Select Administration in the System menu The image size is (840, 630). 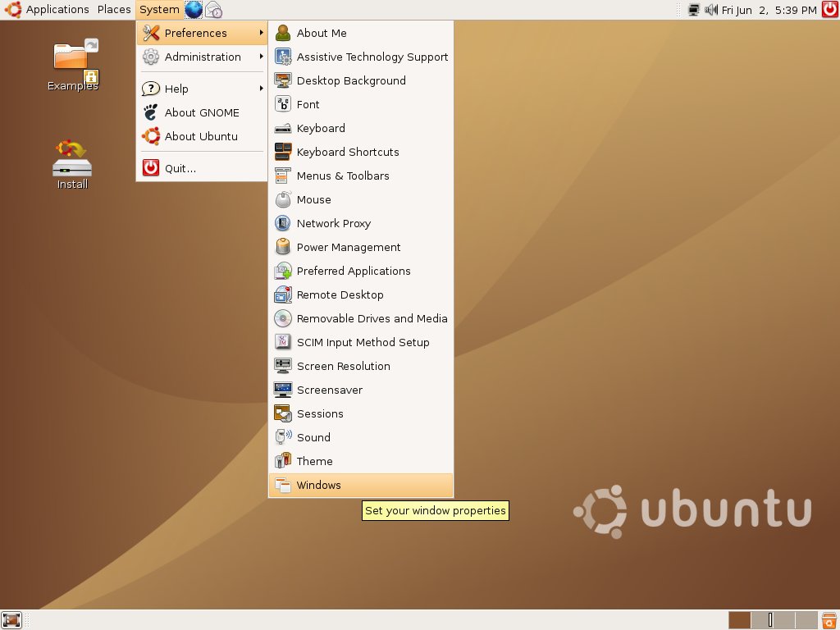[x=202, y=57]
